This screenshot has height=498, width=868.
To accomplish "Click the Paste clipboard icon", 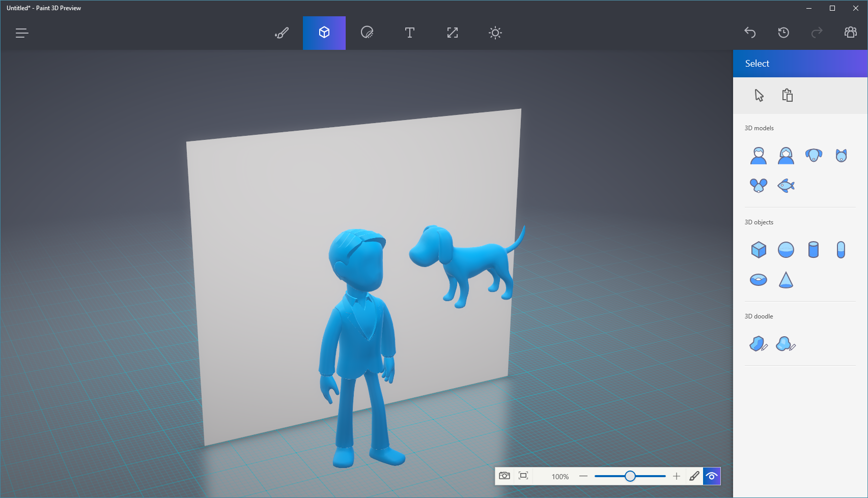I will pyautogui.click(x=788, y=95).
